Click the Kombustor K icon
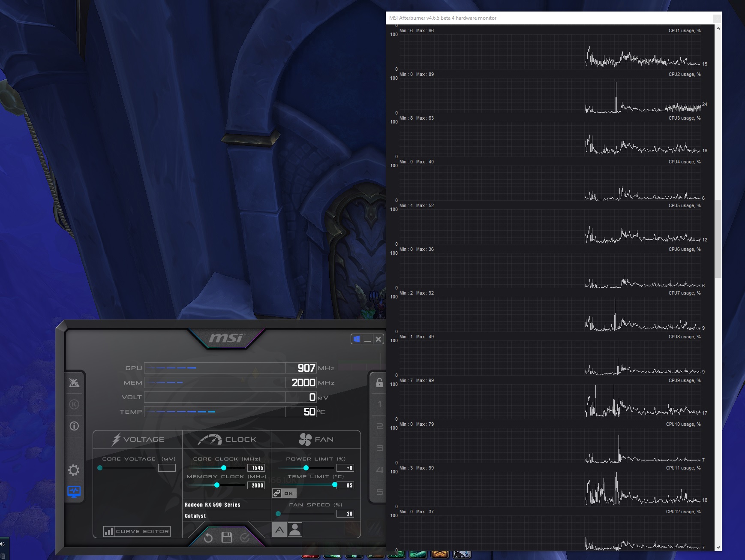This screenshot has width=745, height=560. click(x=74, y=404)
